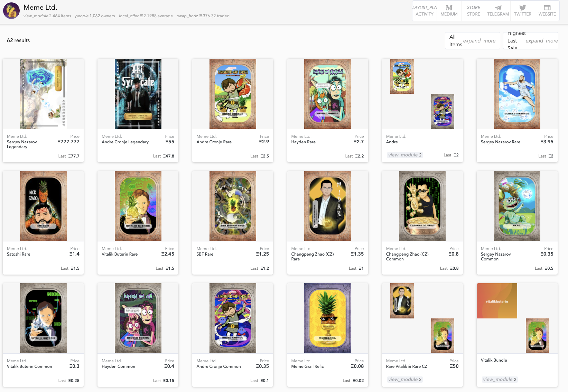Open the Satoshi Rare item title

pyautogui.click(x=18, y=254)
